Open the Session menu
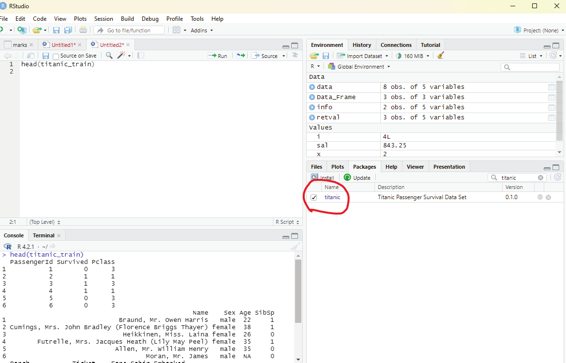566x363 pixels. pyautogui.click(x=103, y=19)
